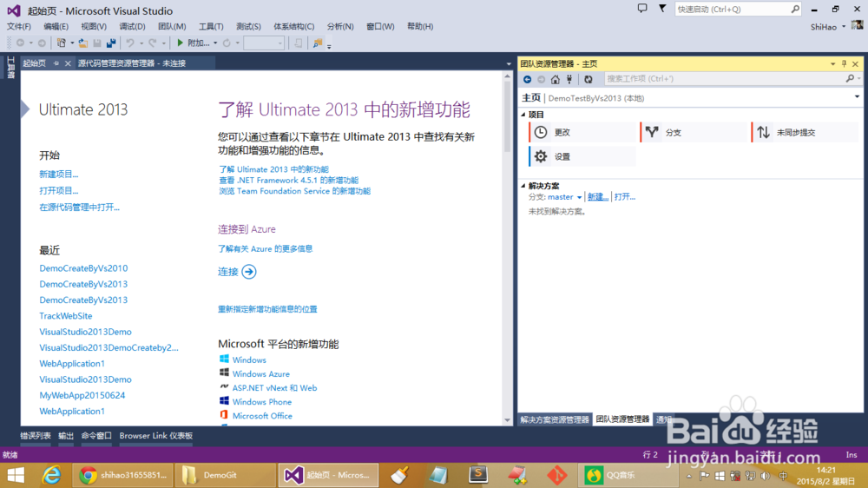Open the 文件(F) menu

click(x=19, y=27)
